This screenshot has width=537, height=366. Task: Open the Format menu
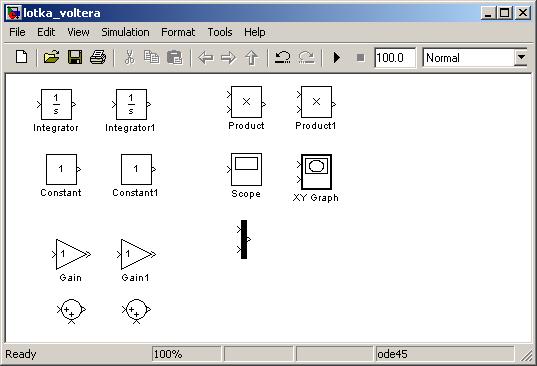(x=178, y=32)
